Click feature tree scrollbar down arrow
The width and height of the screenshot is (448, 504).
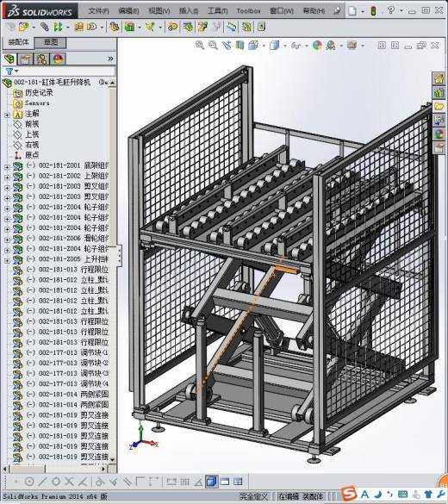pos(112,460)
